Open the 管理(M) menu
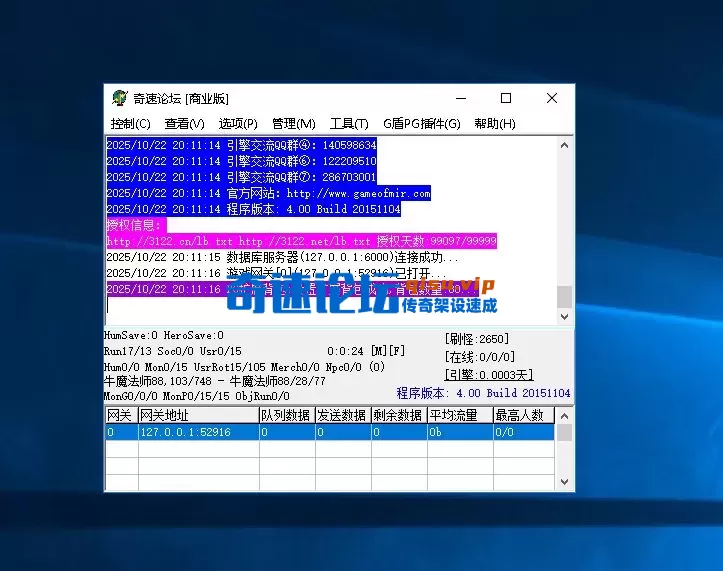 coord(293,124)
